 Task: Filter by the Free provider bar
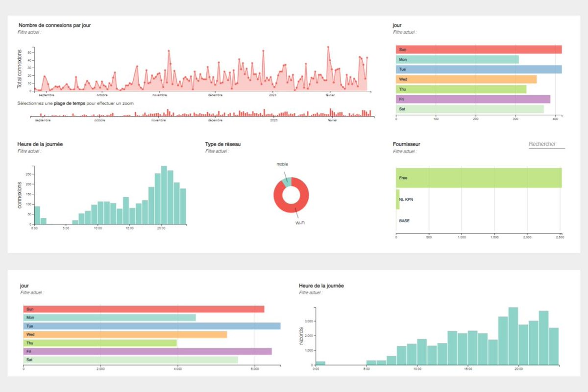(x=479, y=178)
